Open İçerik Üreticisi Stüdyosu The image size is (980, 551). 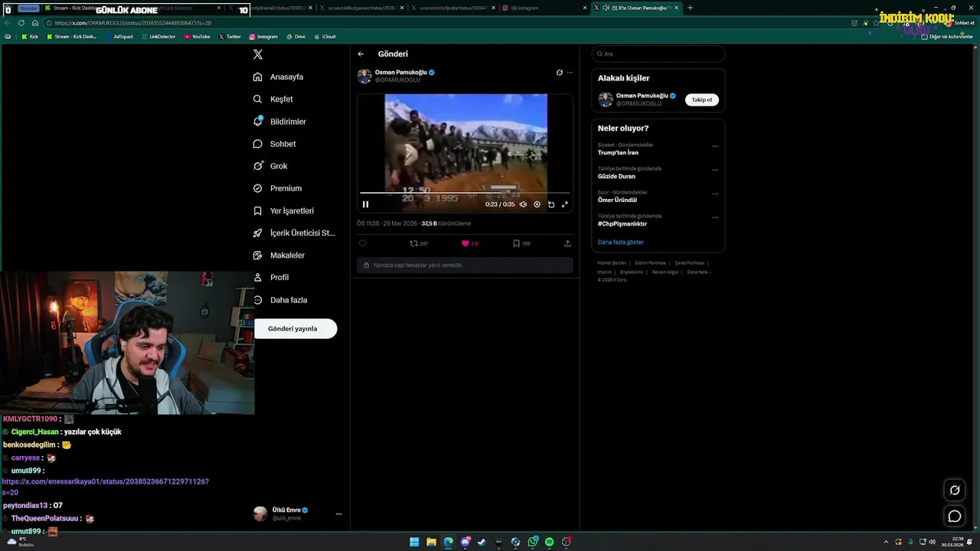[294, 233]
